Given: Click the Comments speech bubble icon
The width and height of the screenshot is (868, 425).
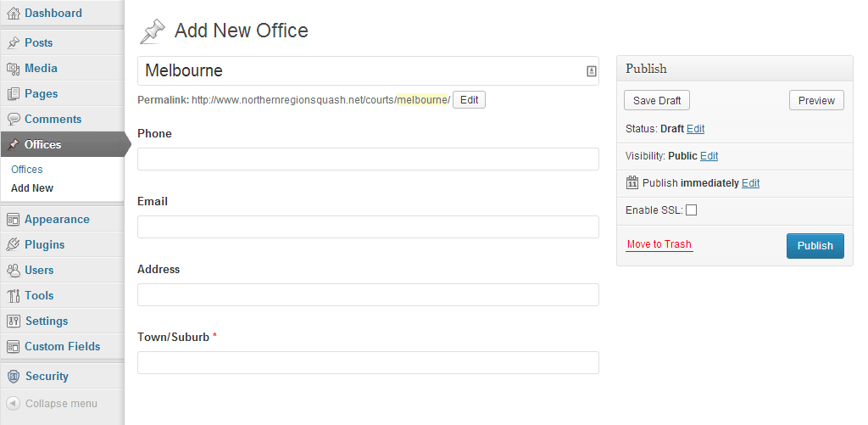Looking at the screenshot, I should pyautogui.click(x=13, y=120).
